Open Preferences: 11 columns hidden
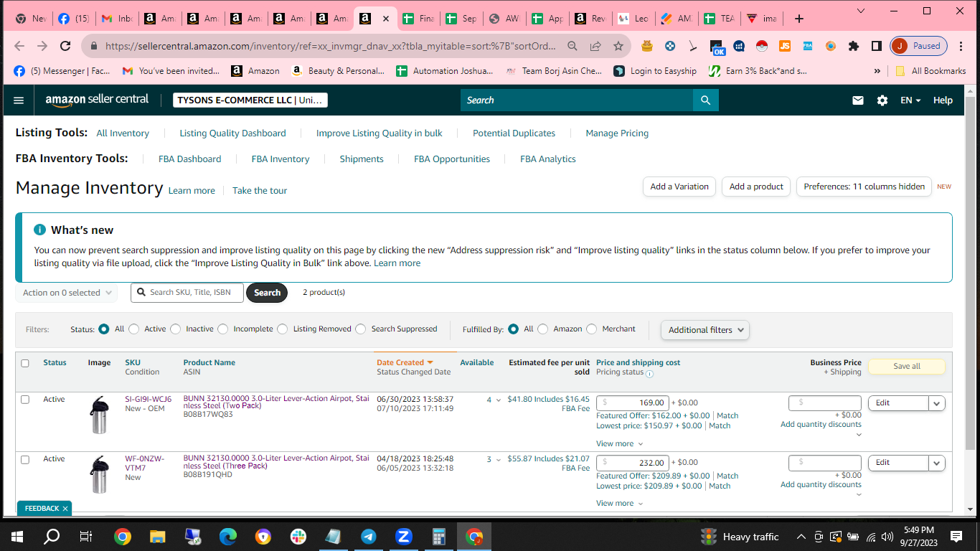This screenshot has width=980, height=551. click(864, 187)
